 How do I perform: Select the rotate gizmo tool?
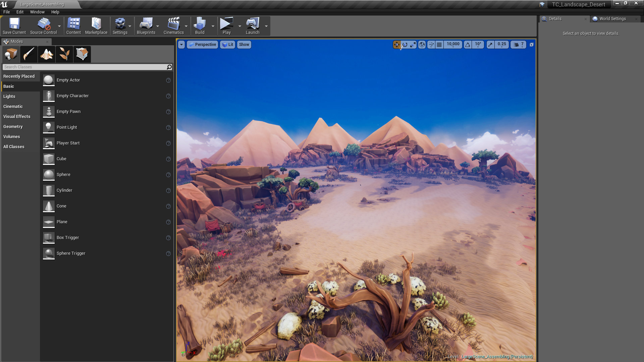pyautogui.click(x=405, y=45)
